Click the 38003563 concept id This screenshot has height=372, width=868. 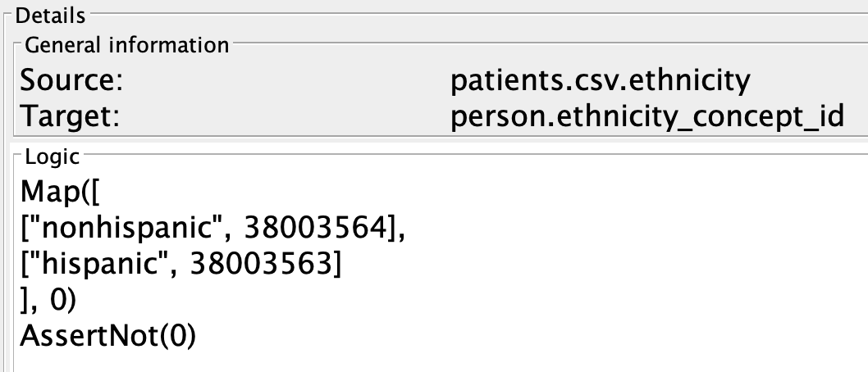259,264
